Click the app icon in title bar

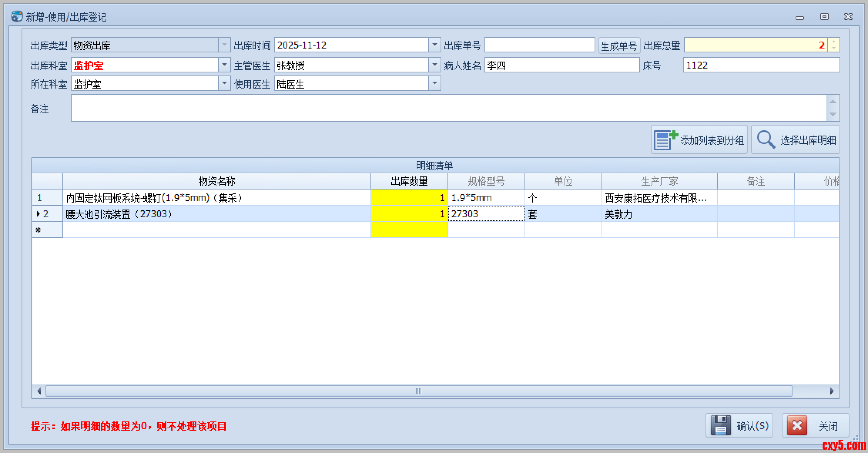(17, 17)
